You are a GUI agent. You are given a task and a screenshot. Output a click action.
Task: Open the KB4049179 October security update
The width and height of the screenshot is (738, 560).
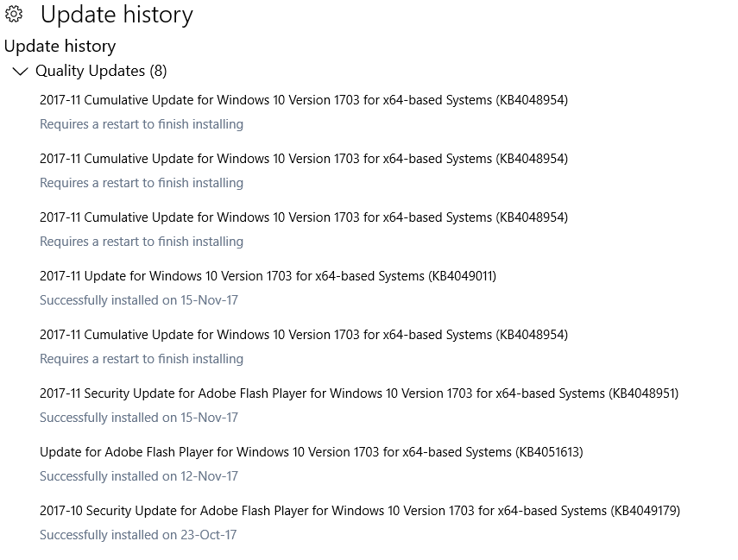coord(359,511)
